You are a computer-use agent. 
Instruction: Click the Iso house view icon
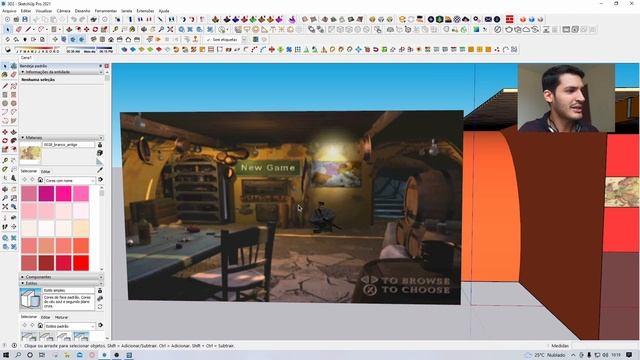pyautogui.click(x=93, y=39)
